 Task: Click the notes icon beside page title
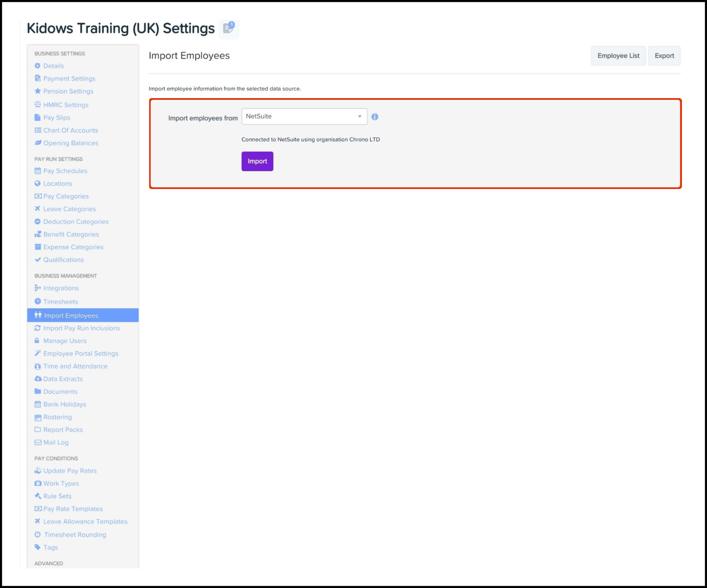click(x=229, y=28)
